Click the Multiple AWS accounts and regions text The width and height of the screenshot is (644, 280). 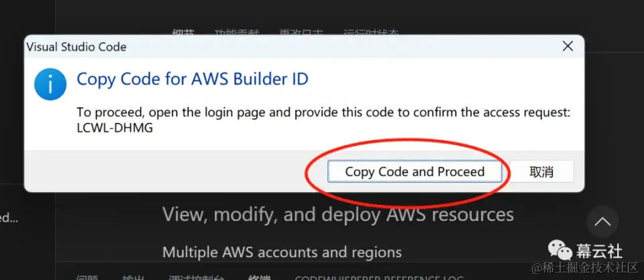(x=282, y=252)
